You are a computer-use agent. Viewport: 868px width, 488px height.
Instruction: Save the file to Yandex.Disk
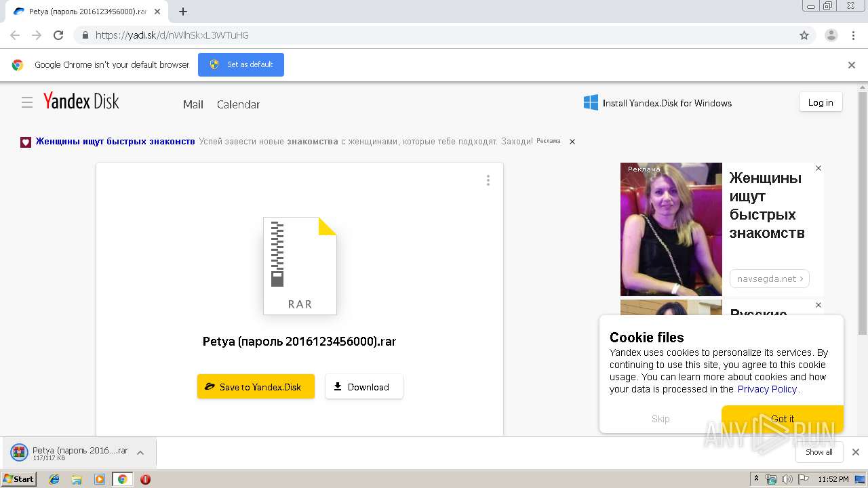point(256,386)
